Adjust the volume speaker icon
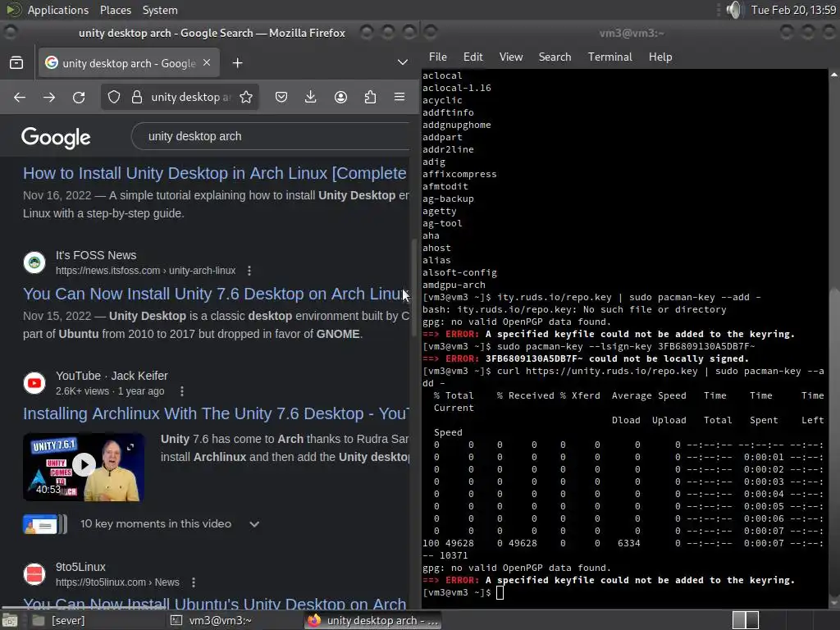The height and width of the screenshot is (630, 840). click(734, 10)
